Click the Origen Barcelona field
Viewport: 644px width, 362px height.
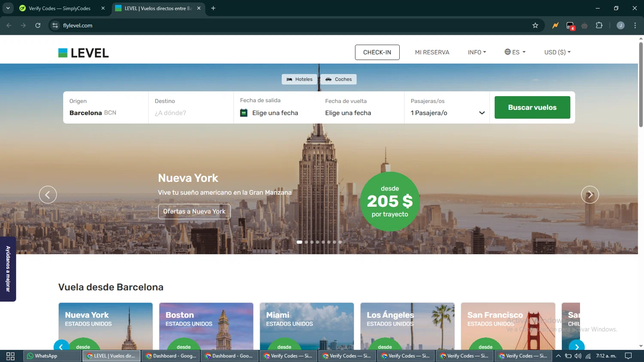(106, 107)
